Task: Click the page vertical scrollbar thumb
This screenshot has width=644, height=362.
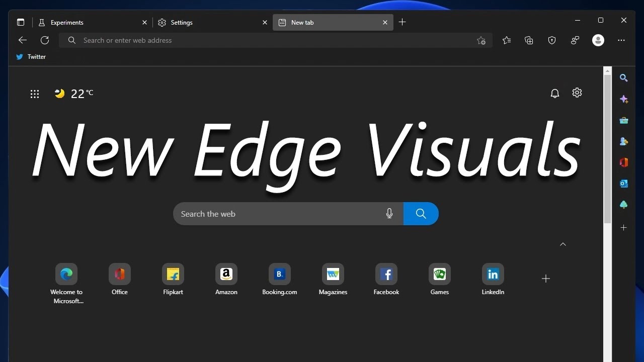Action: (608, 149)
